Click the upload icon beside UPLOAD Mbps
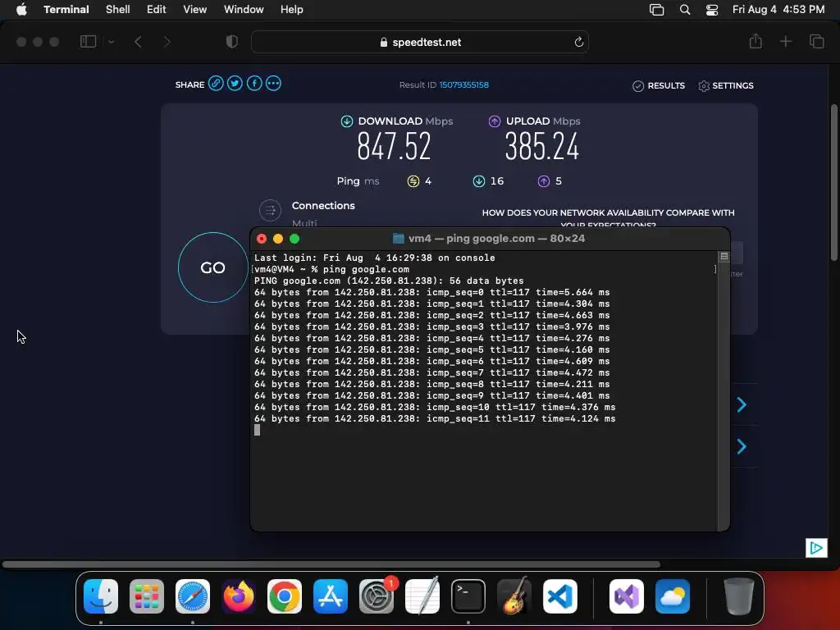This screenshot has height=630, width=840. click(x=495, y=121)
